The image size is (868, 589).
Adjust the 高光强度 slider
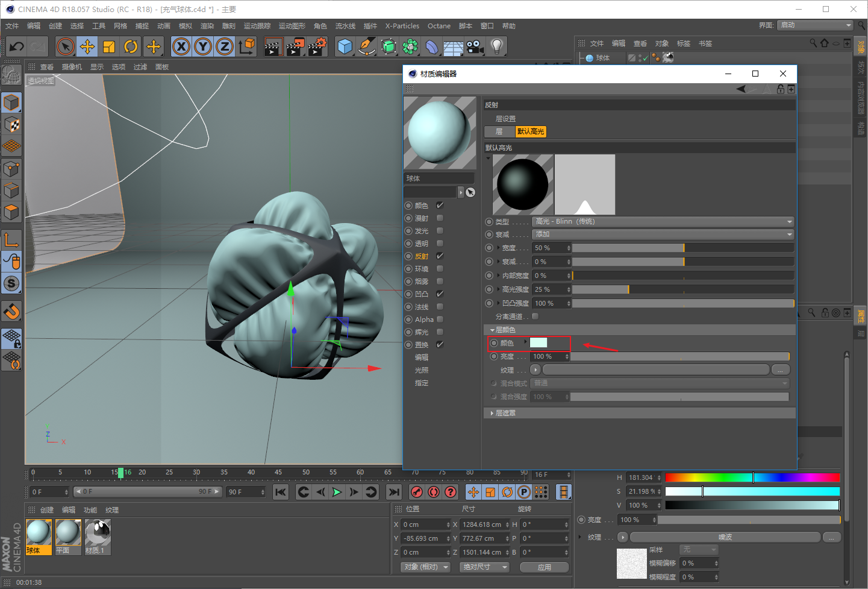pos(683,289)
